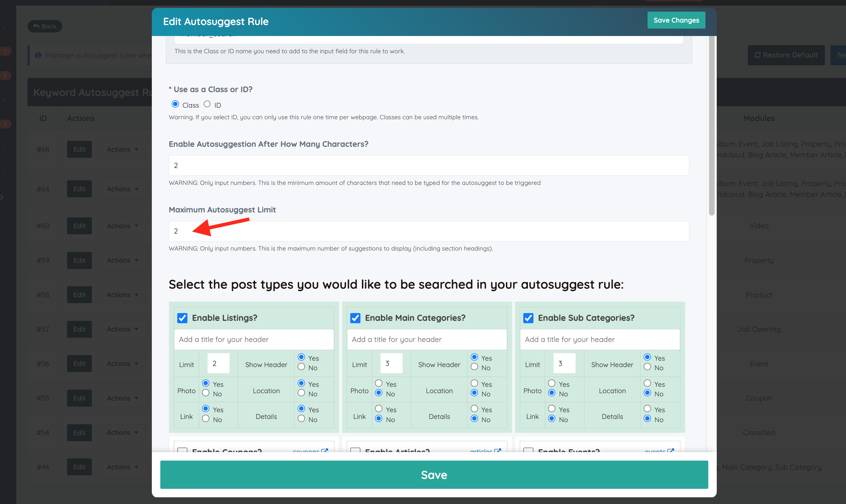The height and width of the screenshot is (504, 846).
Task: Click the info icon beside Manage autosuggest rules
Action: tap(38, 55)
